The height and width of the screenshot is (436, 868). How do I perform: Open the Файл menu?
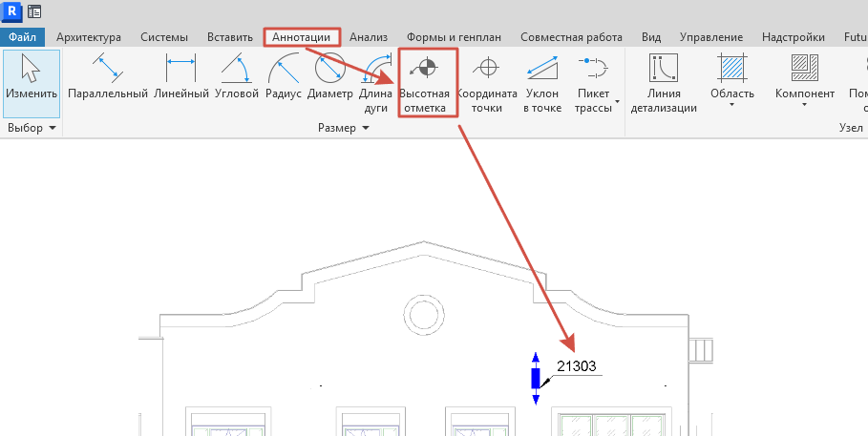(x=23, y=37)
